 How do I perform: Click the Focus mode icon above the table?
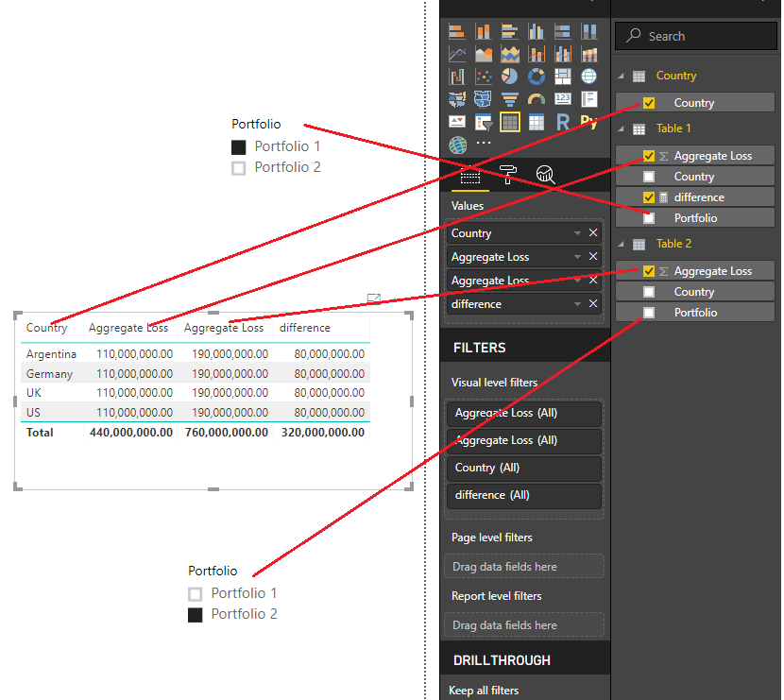point(373,299)
